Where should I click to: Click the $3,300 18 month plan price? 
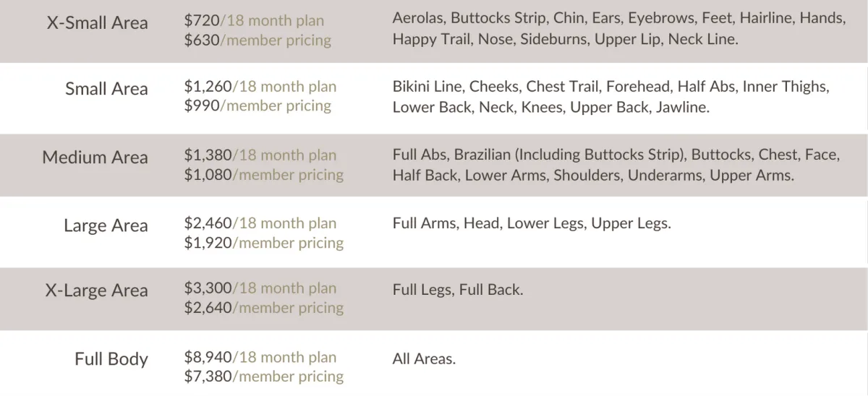pos(260,288)
